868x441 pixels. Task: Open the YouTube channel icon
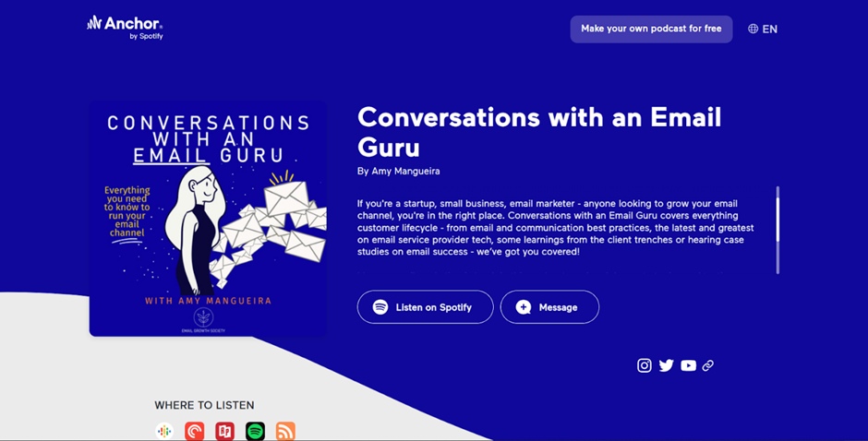[688, 365]
